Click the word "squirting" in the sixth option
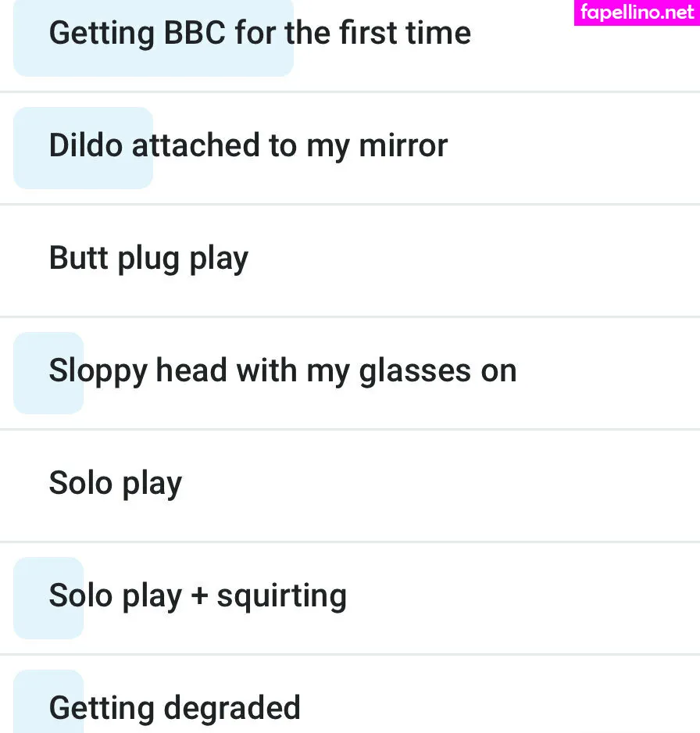This screenshot has width=700, height=733. (281, 597)
